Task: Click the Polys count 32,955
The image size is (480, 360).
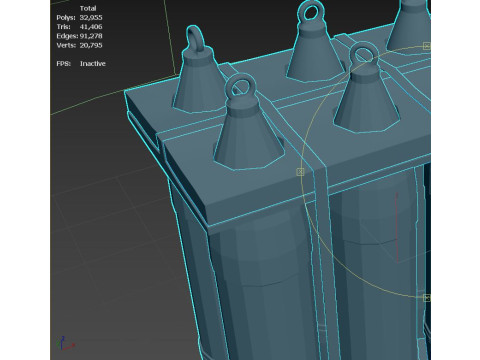Action: (91, 18)
